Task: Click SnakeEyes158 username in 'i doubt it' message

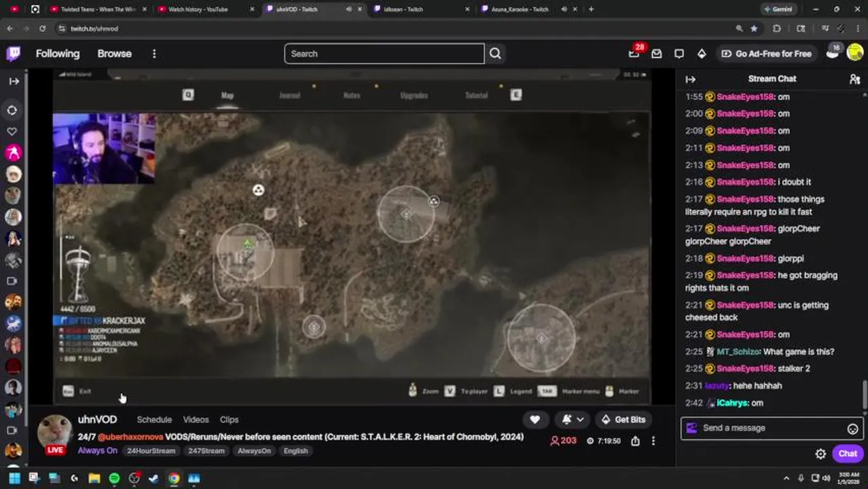Action: pos(744,182)
